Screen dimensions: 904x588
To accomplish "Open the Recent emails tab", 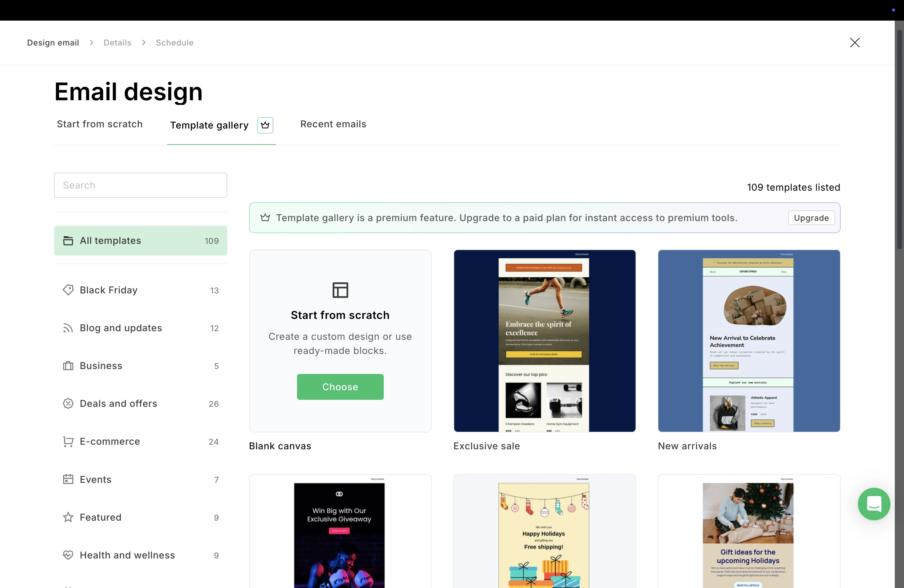I will tap(333, 124).
